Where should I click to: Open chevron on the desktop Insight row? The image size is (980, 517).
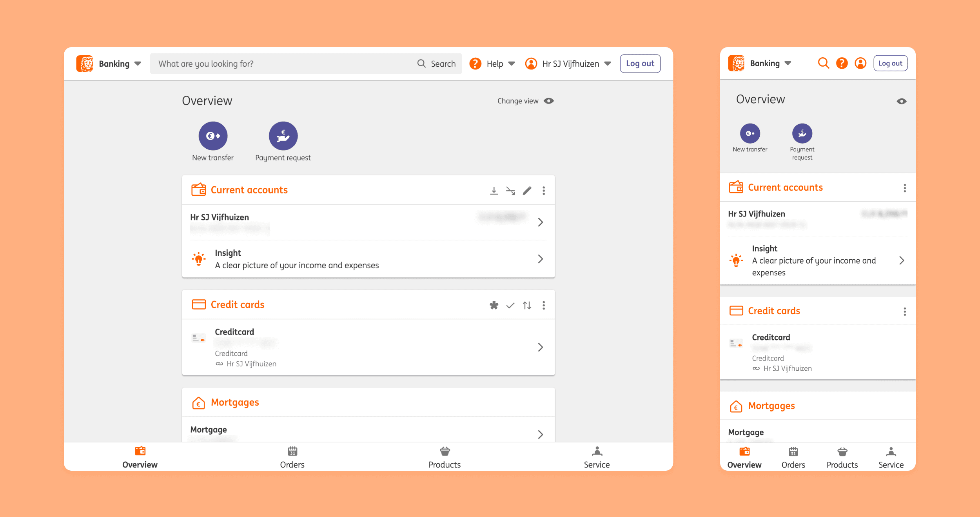(x=541, y=259)
